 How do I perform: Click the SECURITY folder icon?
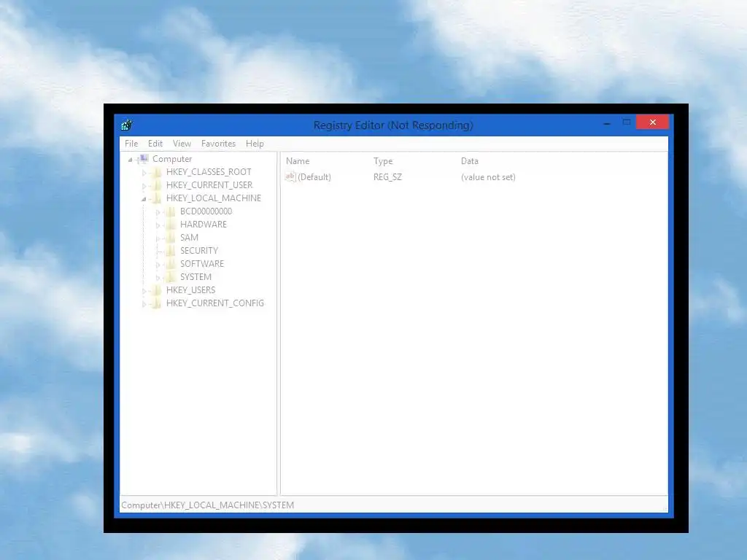point(171,251)
